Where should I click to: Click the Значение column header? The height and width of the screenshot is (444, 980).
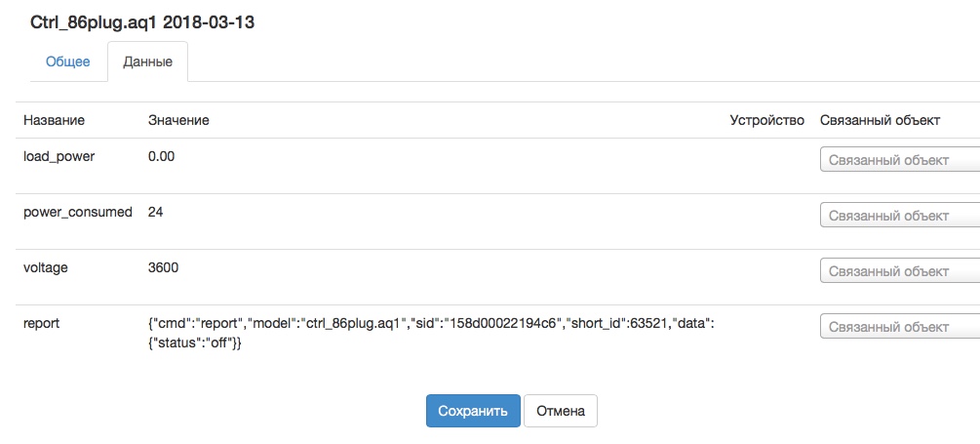pyautogui.click(x=178, y=120)
